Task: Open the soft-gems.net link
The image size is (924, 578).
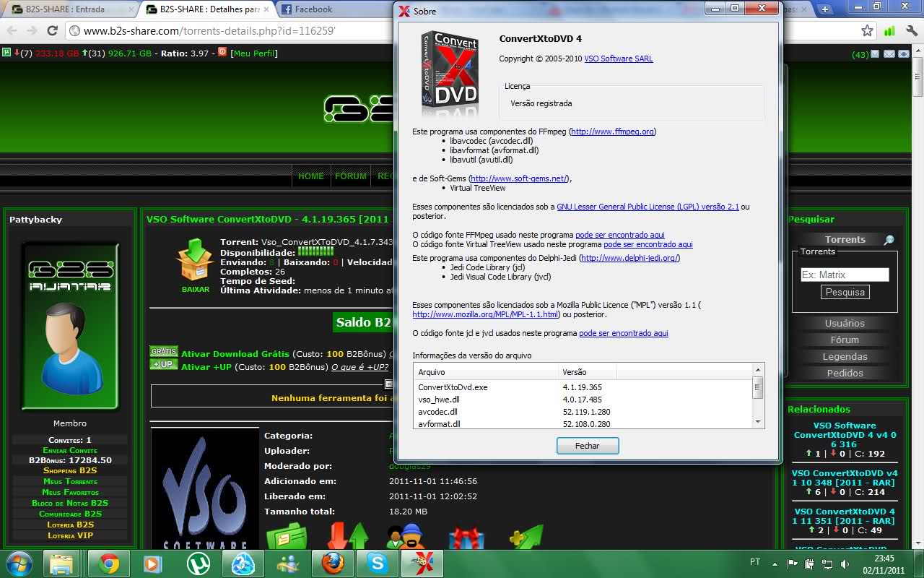Action: (x=520, y=178)
